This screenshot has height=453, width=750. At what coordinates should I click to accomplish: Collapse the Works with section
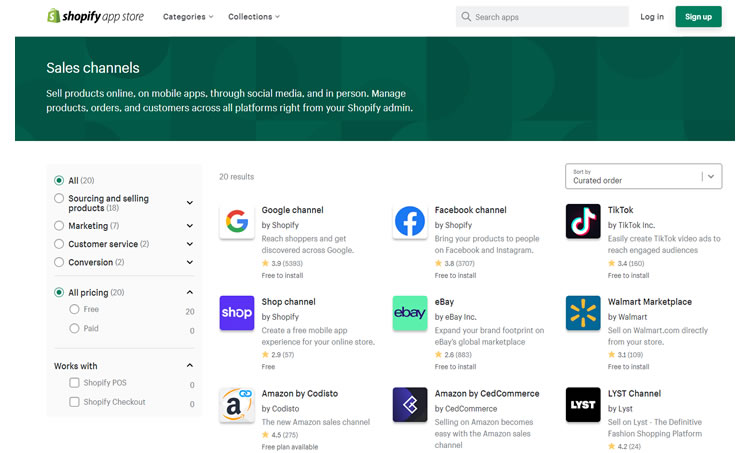[x=190, y=365]
